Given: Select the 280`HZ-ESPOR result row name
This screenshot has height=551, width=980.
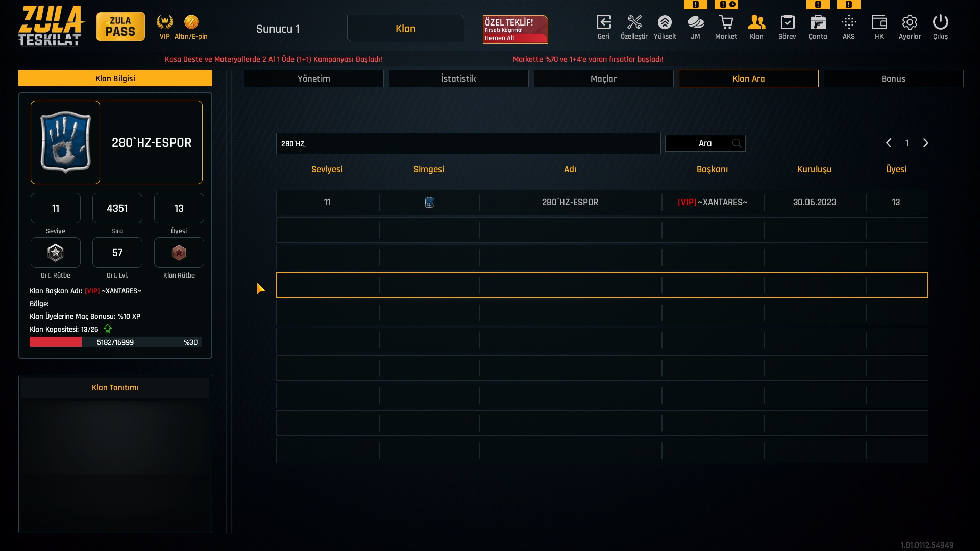Looking at the screenshot, I should pos(570,203).
